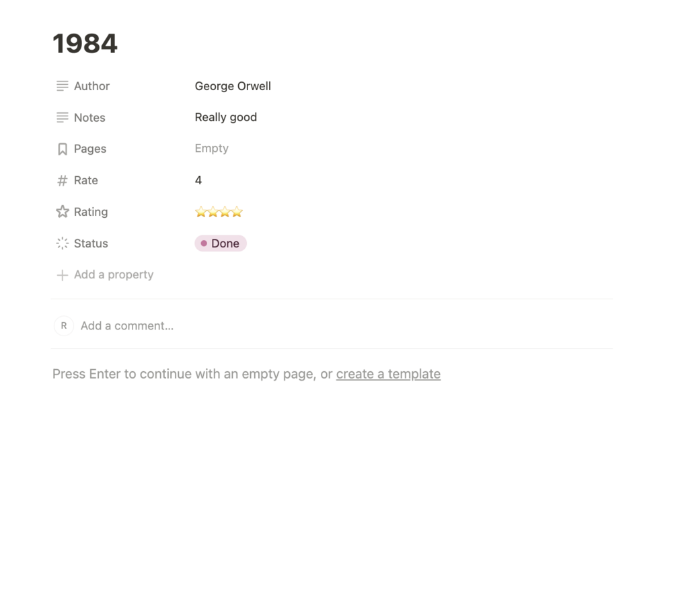This screenshot has height=616, width=676.
Task: Click the hash icon beside Rate
Action: [62, 180]
